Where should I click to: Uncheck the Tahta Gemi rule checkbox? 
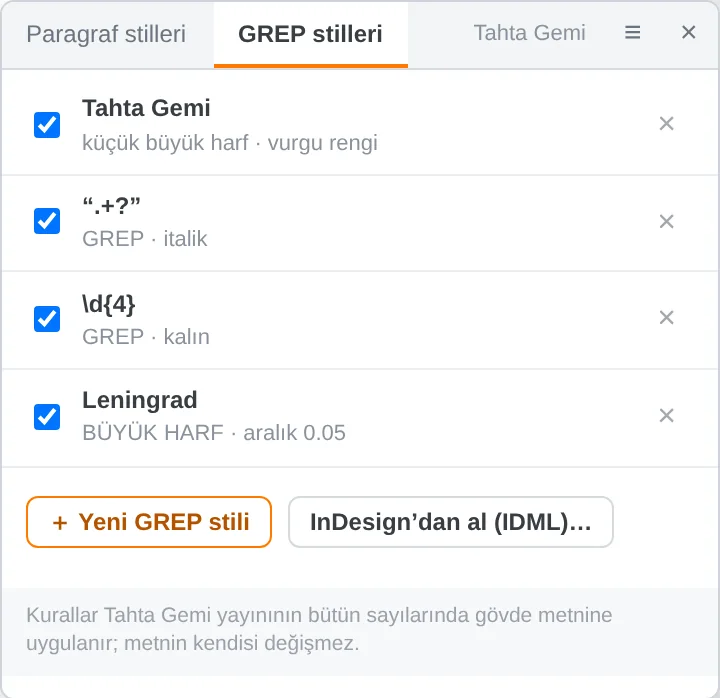(47, 125)
